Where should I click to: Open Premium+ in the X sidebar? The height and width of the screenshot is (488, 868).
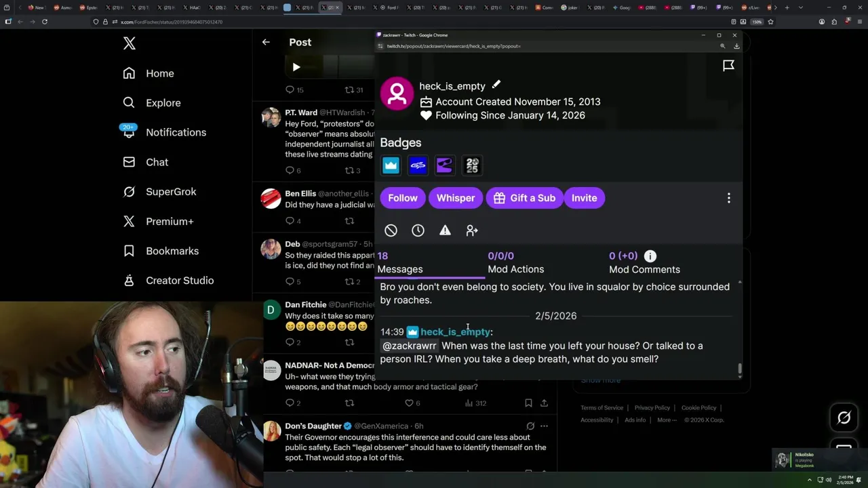coord(158,221)
